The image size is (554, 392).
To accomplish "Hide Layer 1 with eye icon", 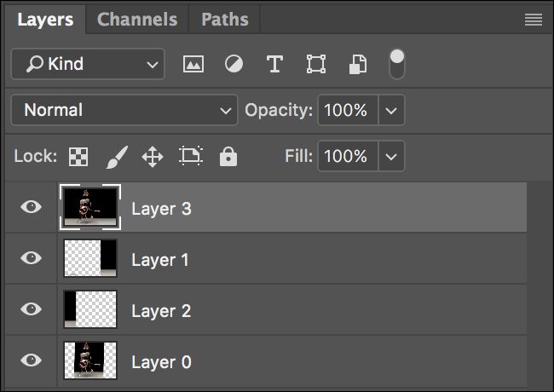I will pyautogui.click(x=31, y=258).
